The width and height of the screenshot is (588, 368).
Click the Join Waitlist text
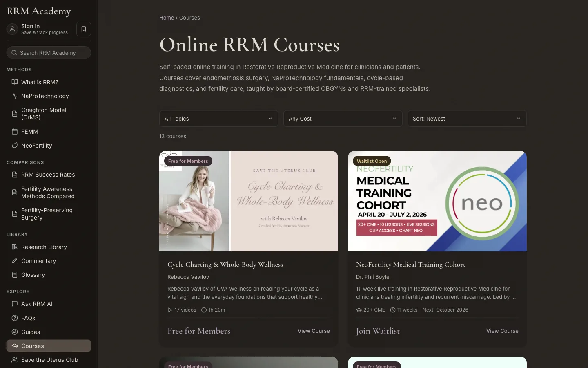tap(378, 331)
